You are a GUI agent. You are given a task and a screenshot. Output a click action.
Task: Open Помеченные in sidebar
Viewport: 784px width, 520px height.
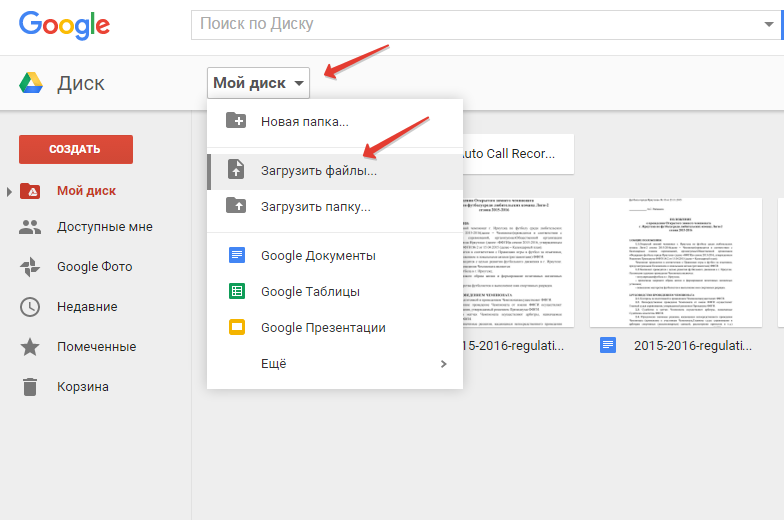96,347
